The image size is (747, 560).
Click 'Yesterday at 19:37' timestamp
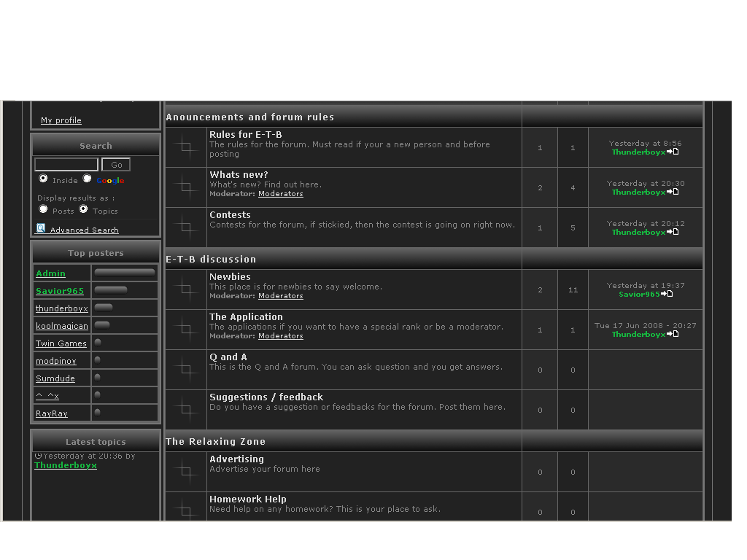(646, 285)
